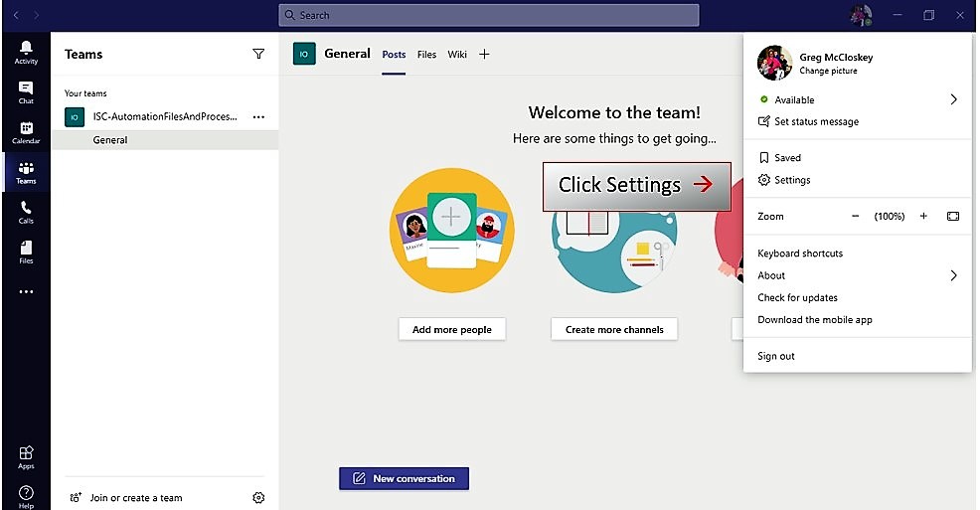Click Change picture link
This screenshot has width=980, height=510.
(828, 71)
